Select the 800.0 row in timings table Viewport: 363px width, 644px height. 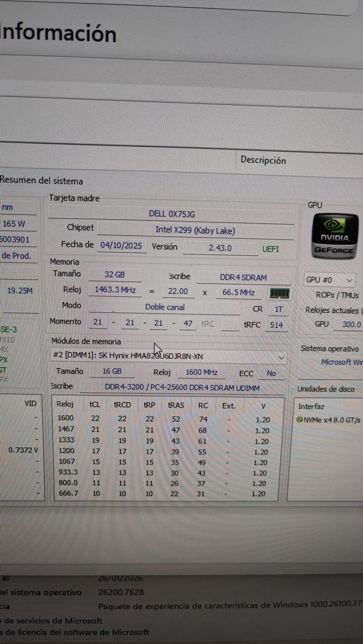coord(166,483)
